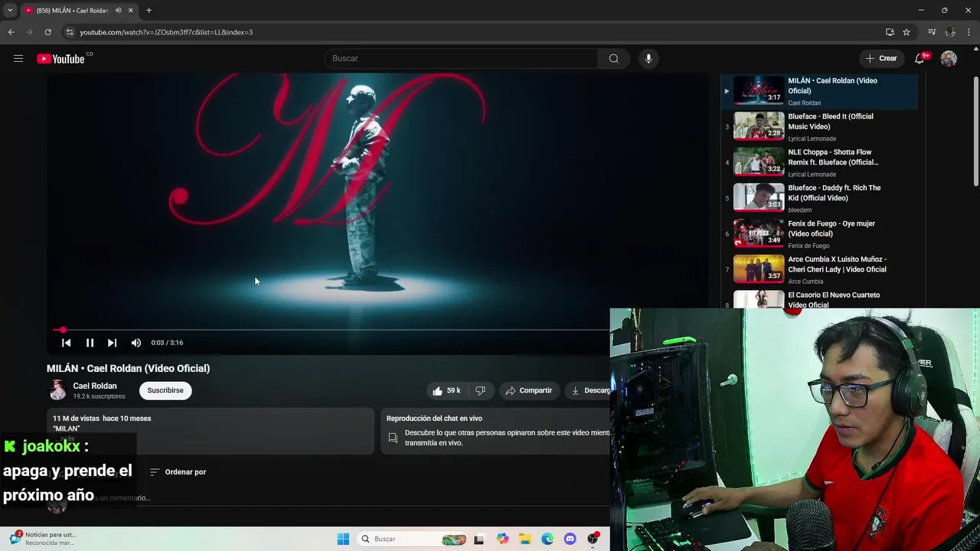
Task: Click the page vertical scrollbar
Action: 975,130
